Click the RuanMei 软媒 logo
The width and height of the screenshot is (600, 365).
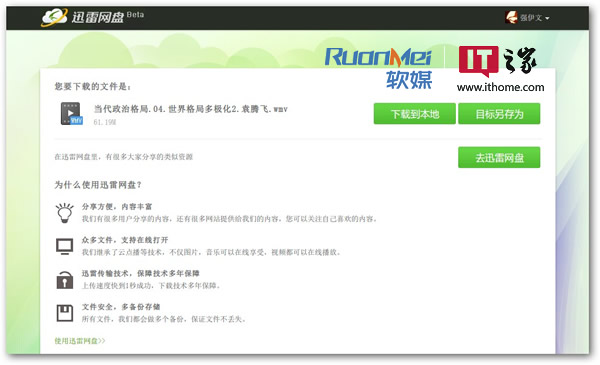378,68
